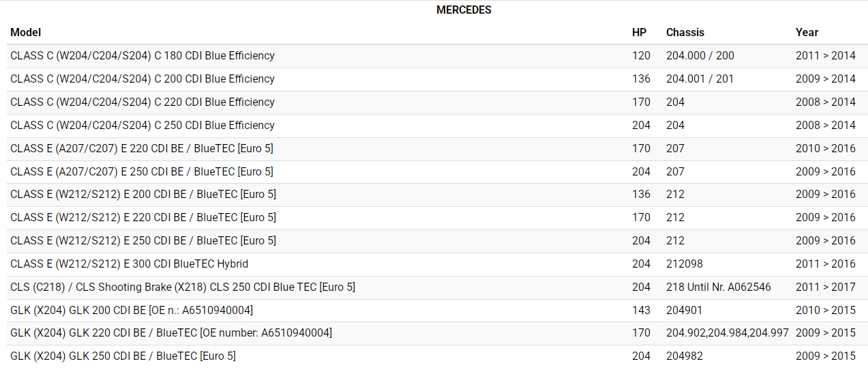Select CLASS E (W212/S212) E 200 CDI row
The width and height of the screenshot is (868, 368).
point(143,194)
